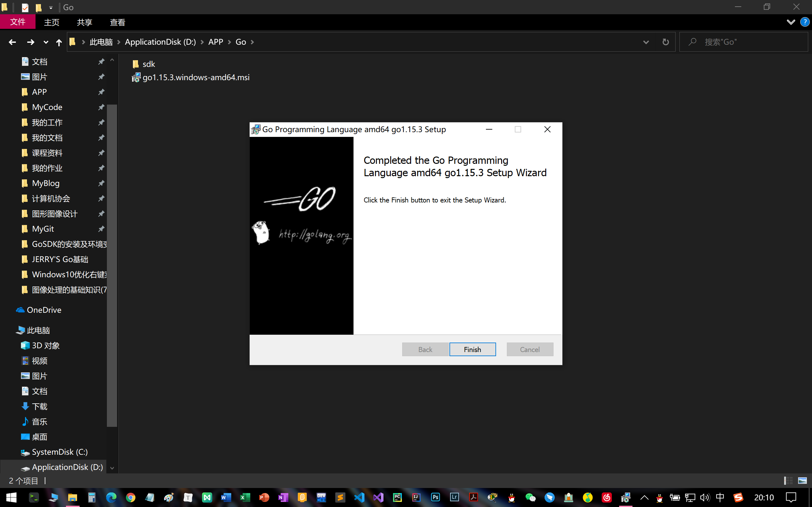Click the Explorer back navigation arrow

click(x=12, y=42)
